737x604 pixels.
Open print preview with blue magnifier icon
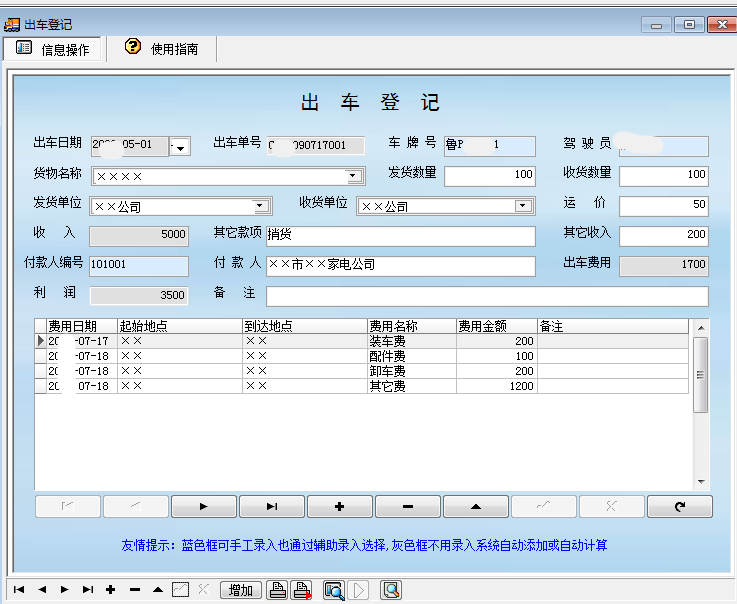coord(334,590)
